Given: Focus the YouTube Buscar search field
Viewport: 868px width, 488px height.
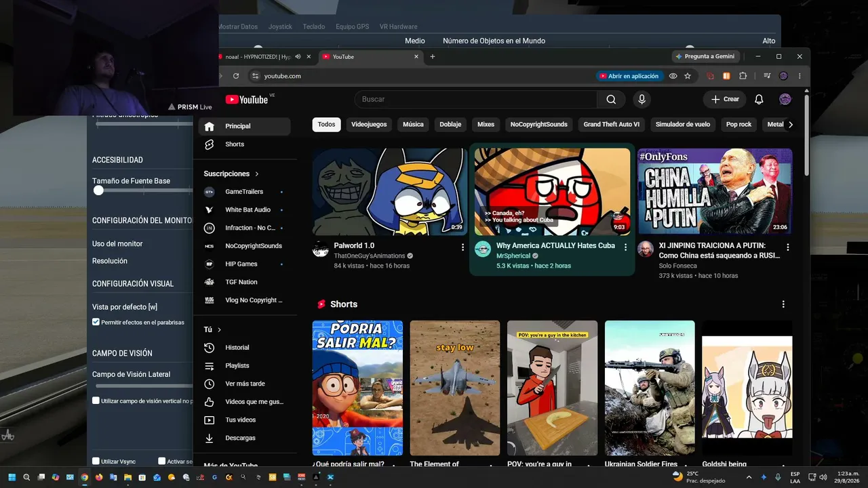Looking at the screenshot, I should click(475, 100).
